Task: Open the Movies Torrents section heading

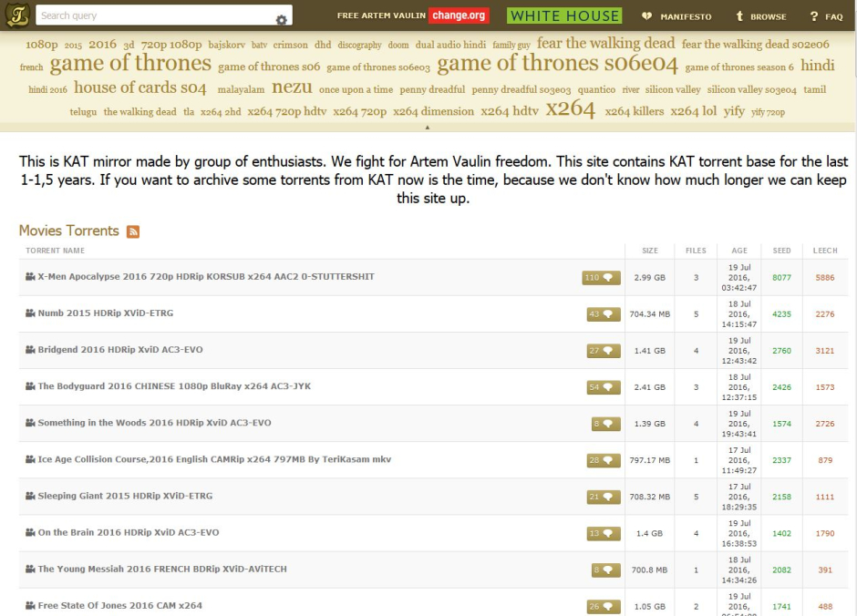Action: 69,231
